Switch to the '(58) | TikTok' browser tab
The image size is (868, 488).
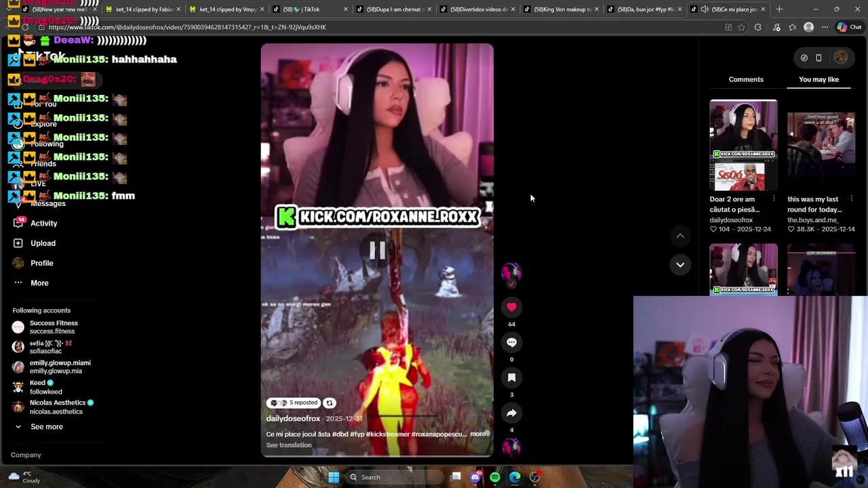(x=309, y=9)
